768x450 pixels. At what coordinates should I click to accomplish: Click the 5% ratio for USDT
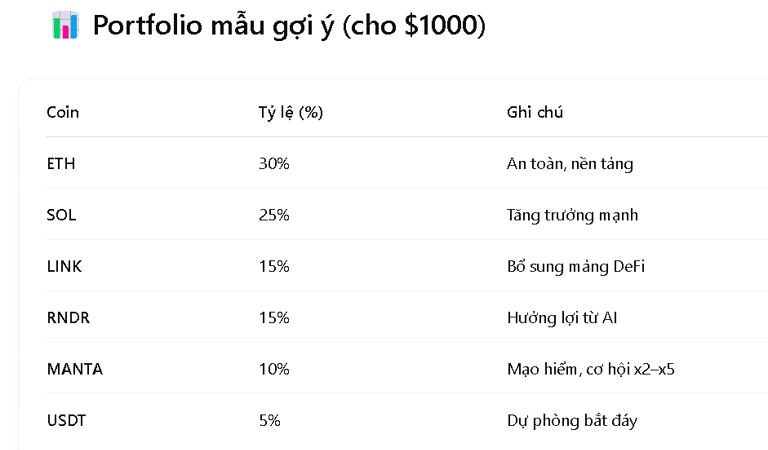(270, 420)
